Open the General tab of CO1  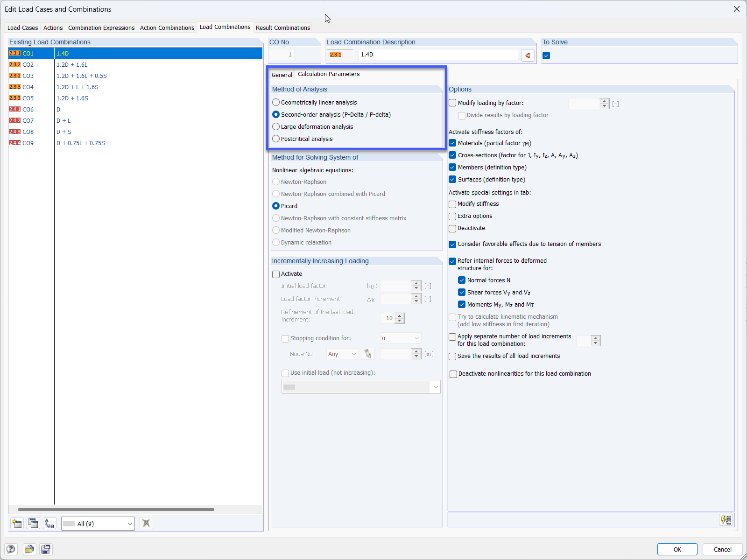282,74
